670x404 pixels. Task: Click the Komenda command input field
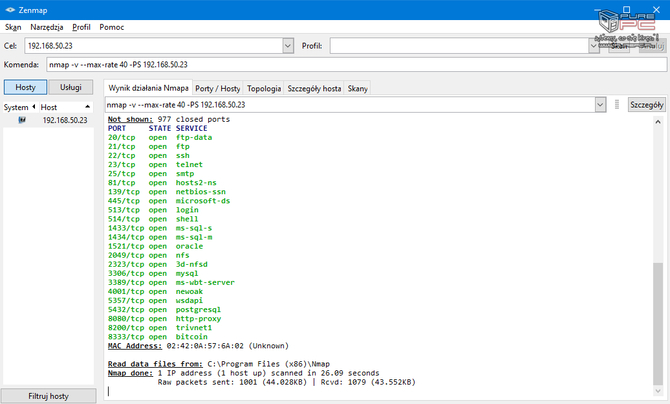[356, 65]
